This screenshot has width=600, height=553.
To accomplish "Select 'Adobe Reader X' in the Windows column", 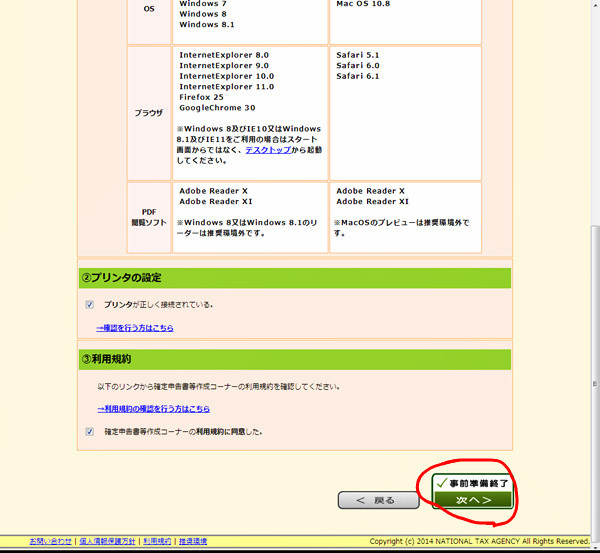I will pyautogui.click(x=213, y=191).
